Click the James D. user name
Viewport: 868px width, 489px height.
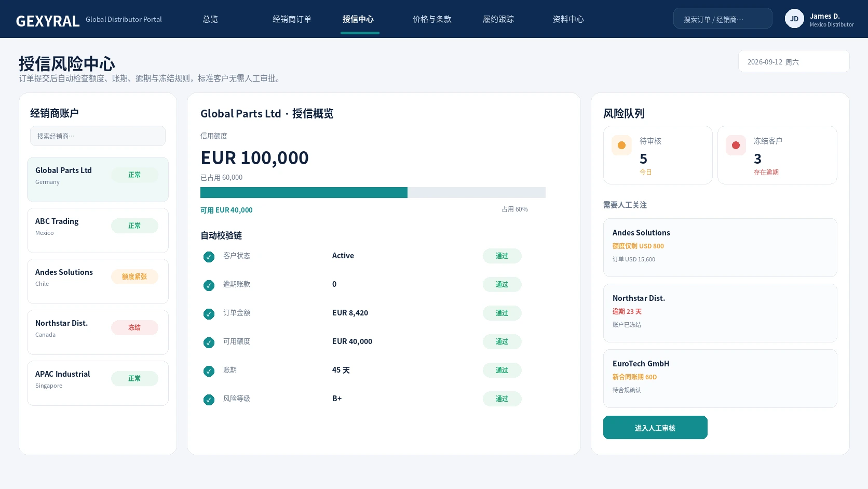pyautogui.click(x=824, y=16)
